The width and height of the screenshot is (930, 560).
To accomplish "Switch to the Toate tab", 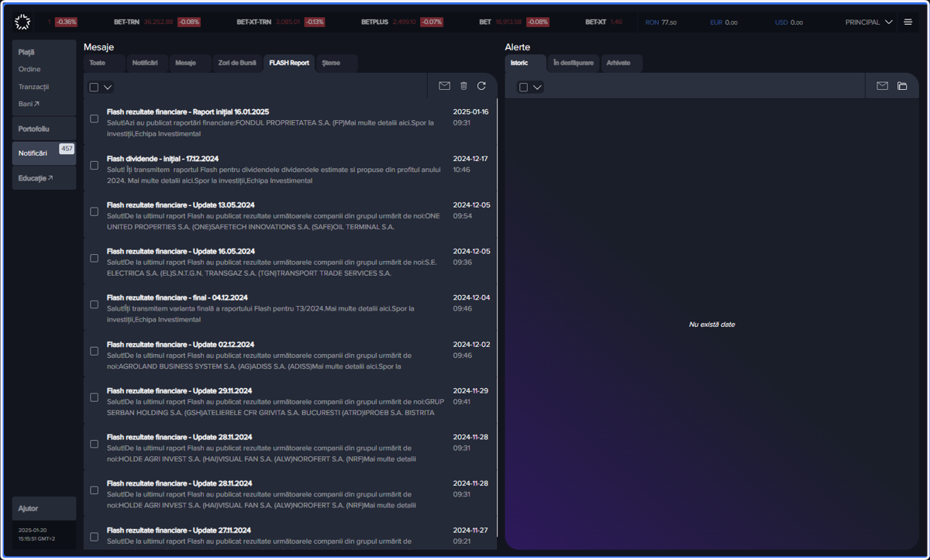I will 105,63.
